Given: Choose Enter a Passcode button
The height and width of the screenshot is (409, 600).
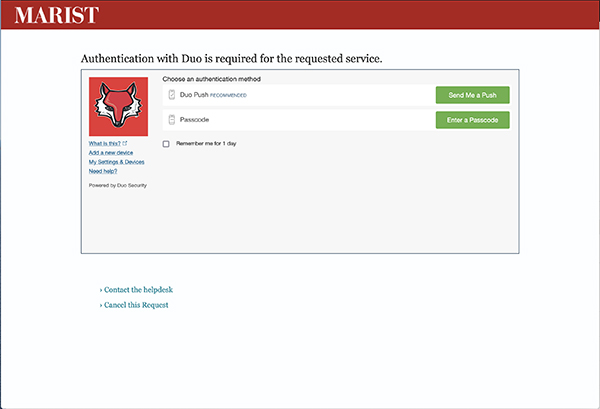Looking at the screenshot, I should (x=473, y=120).
